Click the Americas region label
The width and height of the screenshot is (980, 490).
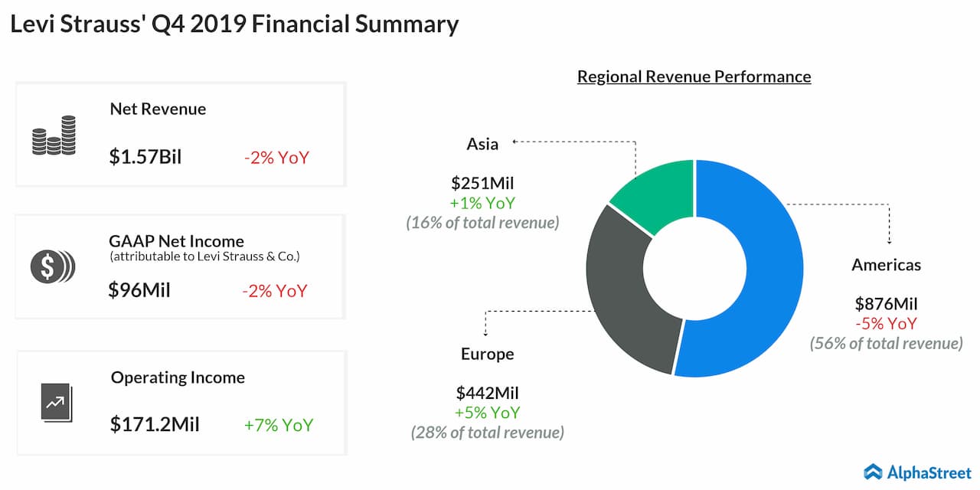coord(886,265)
